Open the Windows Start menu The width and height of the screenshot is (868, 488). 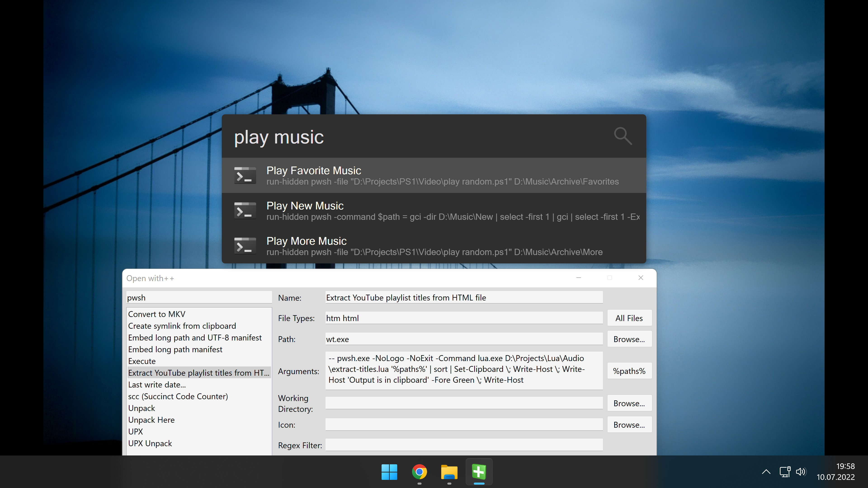click(x=389, y=472)
